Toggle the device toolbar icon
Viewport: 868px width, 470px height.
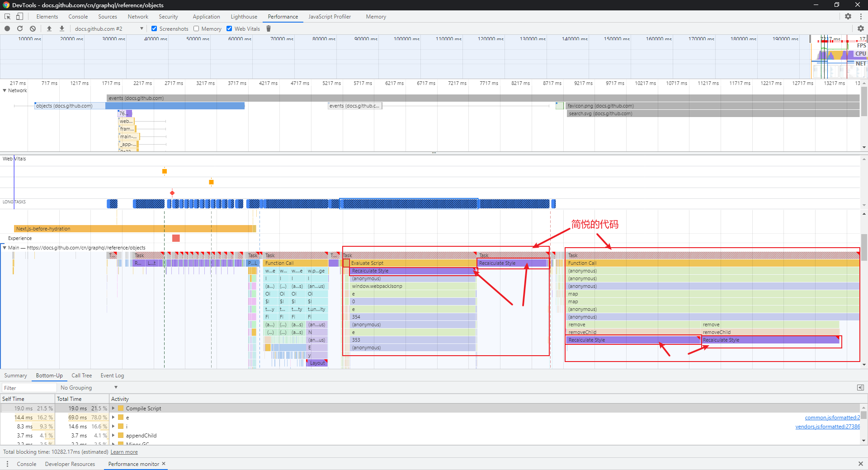pos(19,16)
